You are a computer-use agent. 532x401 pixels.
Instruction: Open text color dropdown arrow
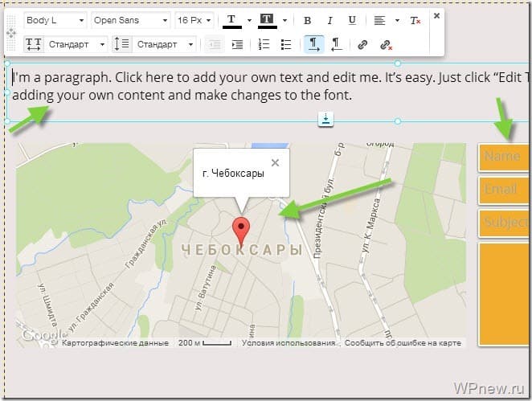249,21
